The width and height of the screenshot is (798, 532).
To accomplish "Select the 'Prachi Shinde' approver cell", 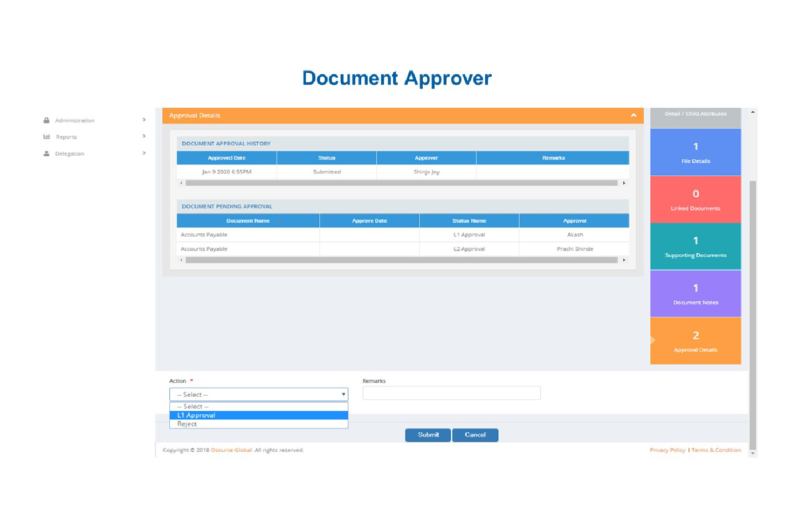I will [575, 249].
